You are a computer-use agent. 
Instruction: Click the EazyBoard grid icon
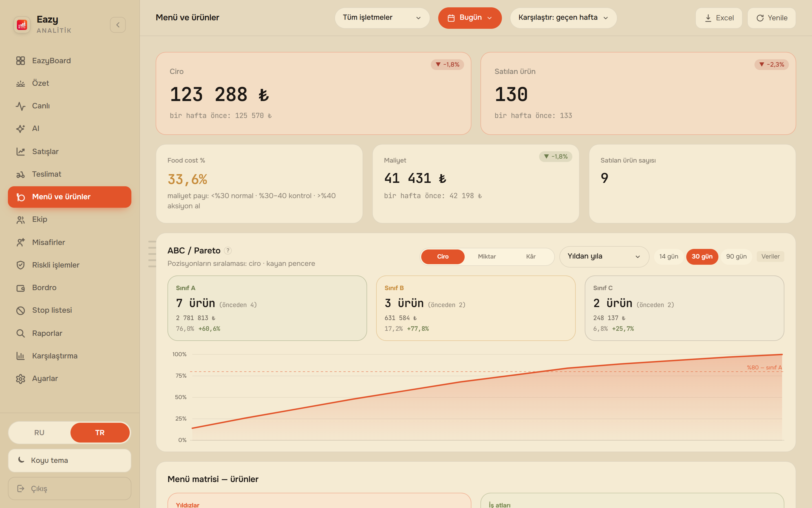coord(21,61)
